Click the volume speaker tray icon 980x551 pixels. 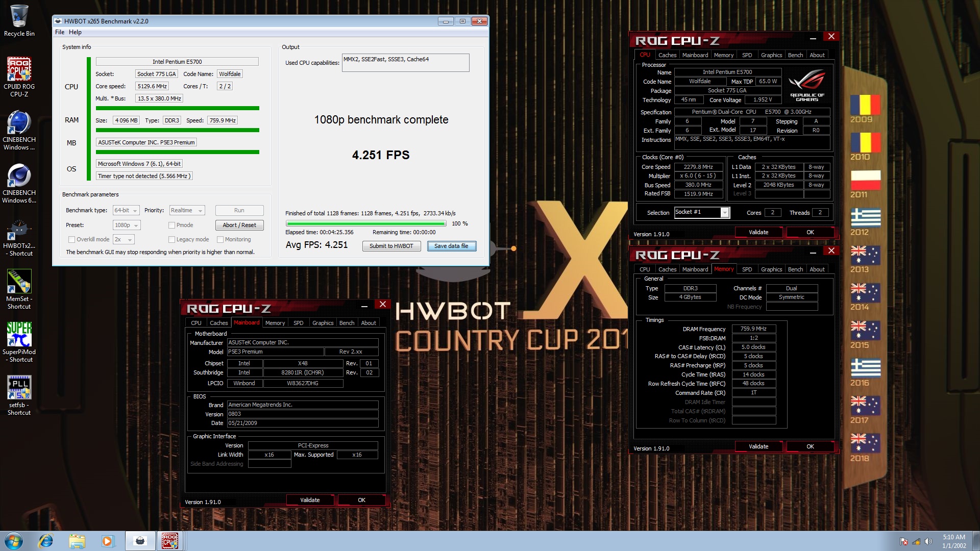pyautogui.click(x=928, y=541)
